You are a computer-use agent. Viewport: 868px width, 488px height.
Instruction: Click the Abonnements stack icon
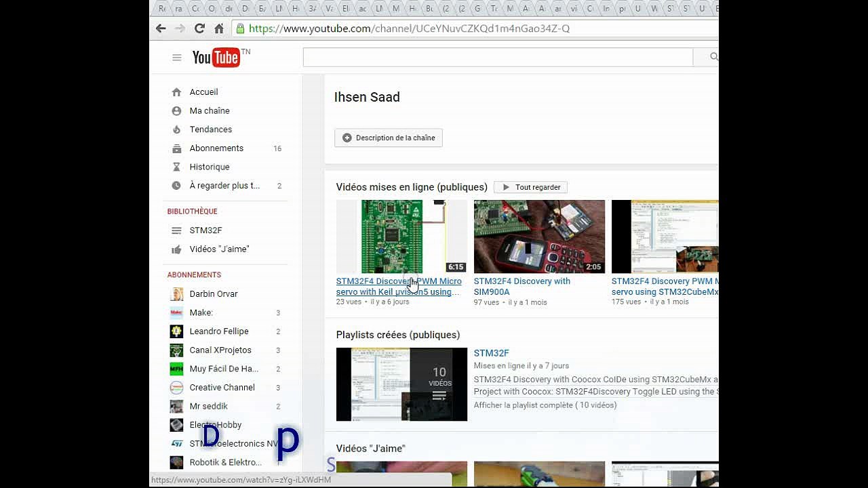(x=176, y=148)
